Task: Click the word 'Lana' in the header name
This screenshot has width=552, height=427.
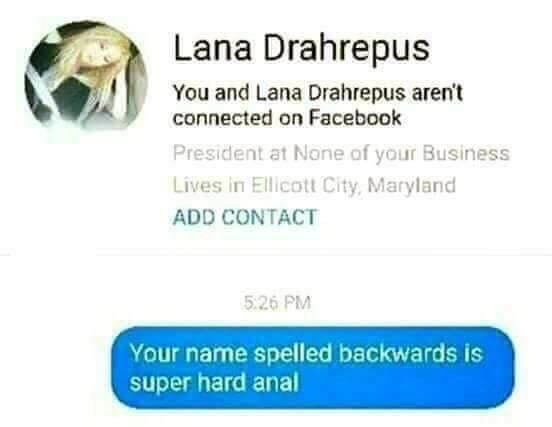Action: coord(212,48)
